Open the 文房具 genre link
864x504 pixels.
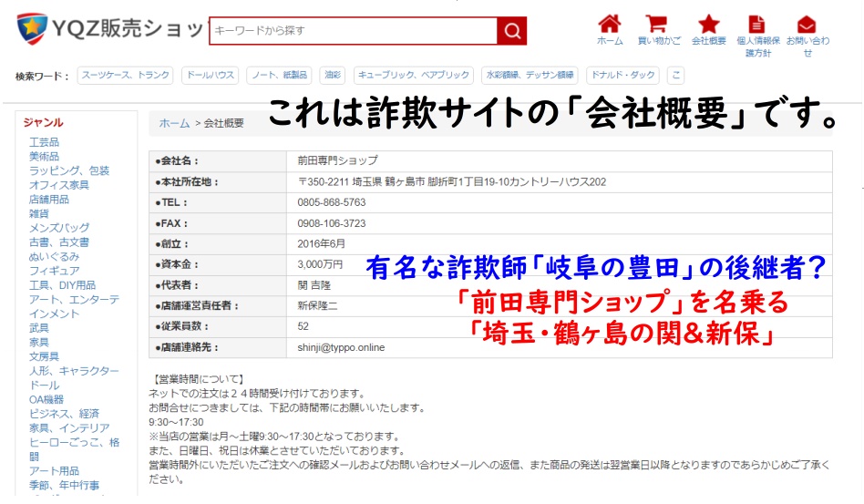point(44,356)
